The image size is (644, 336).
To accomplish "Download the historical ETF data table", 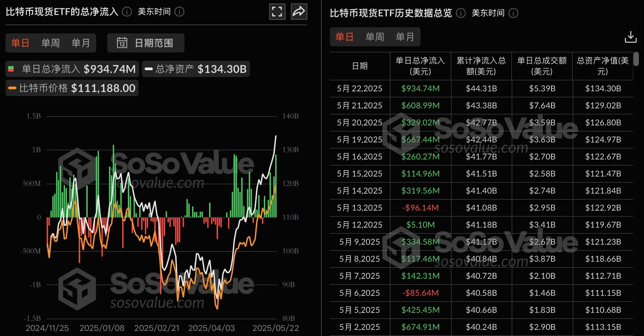I will tap(631, 36).
